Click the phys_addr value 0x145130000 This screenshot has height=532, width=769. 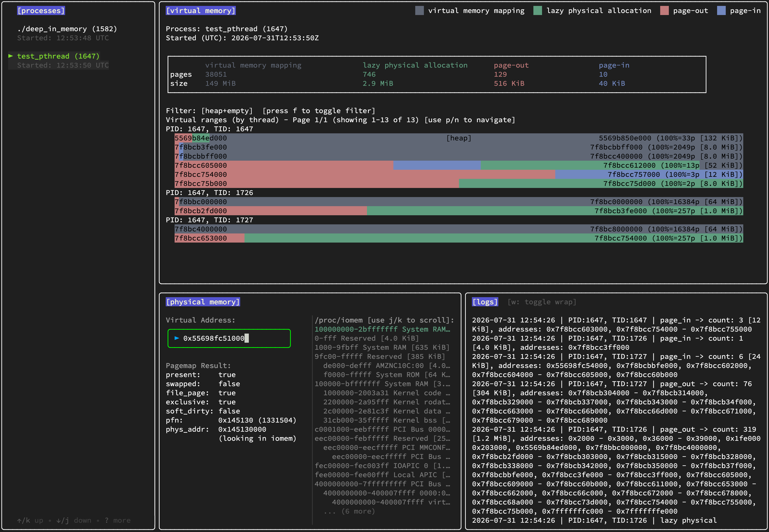pos(242,429)
